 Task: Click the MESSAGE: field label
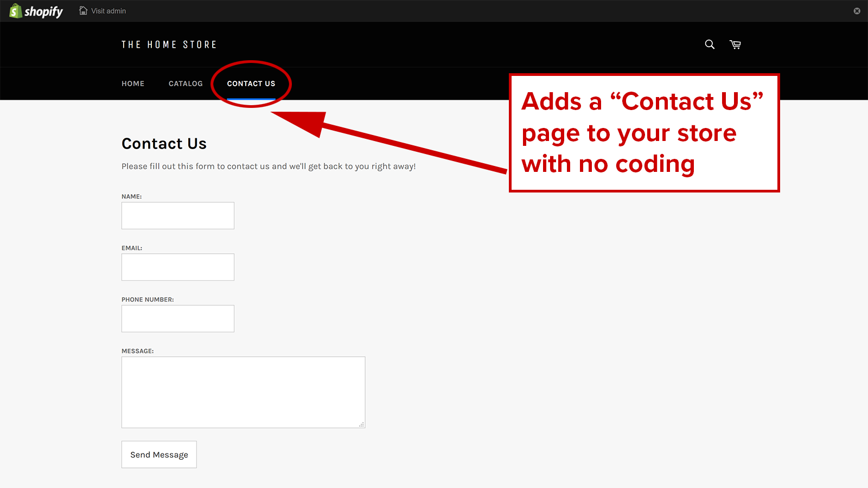(138, 351)
